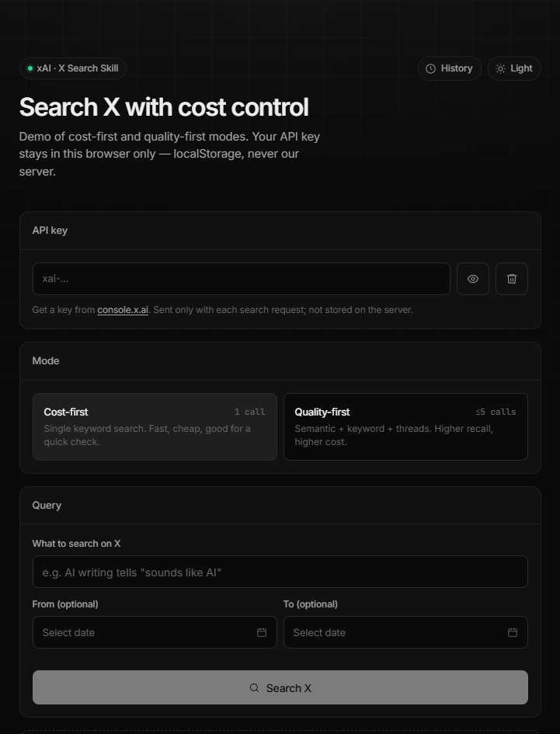
Task: Delete stored API key with trash icon
Action: (x=512, y=279)
